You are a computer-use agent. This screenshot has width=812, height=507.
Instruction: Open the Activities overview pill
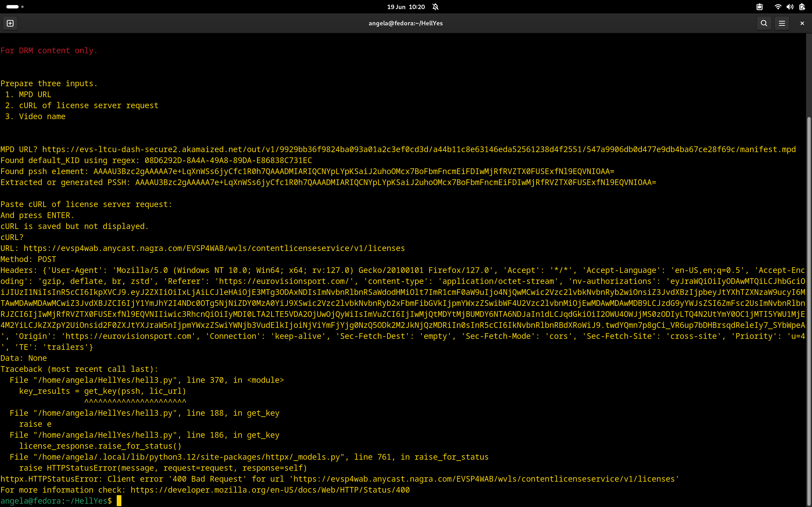(12, 7)
